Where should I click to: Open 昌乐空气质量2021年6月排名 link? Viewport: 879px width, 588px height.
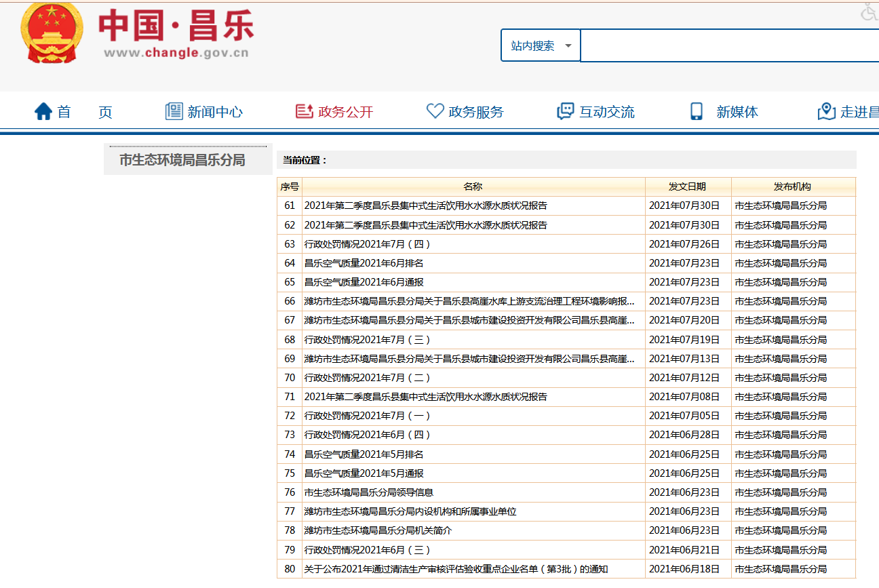pyautogui.click(x=364, y=263)
